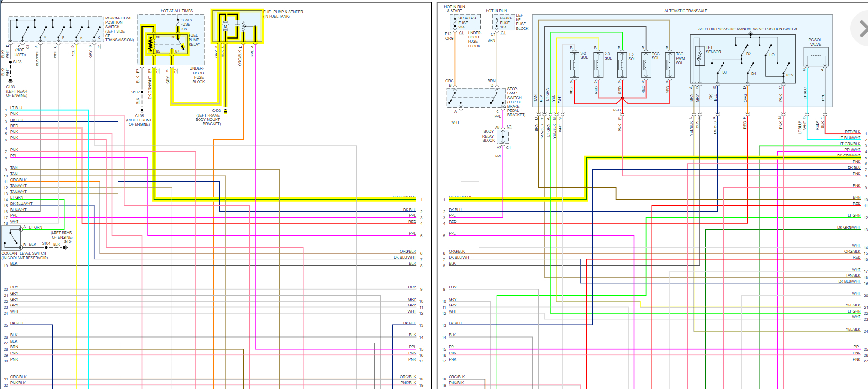
Task: Click the '2-3 SOL' solenoid label
Action: [608, 56]
